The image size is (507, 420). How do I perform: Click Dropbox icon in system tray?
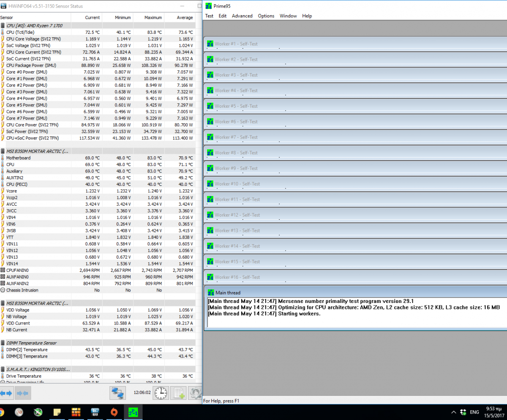click(463, 412)
